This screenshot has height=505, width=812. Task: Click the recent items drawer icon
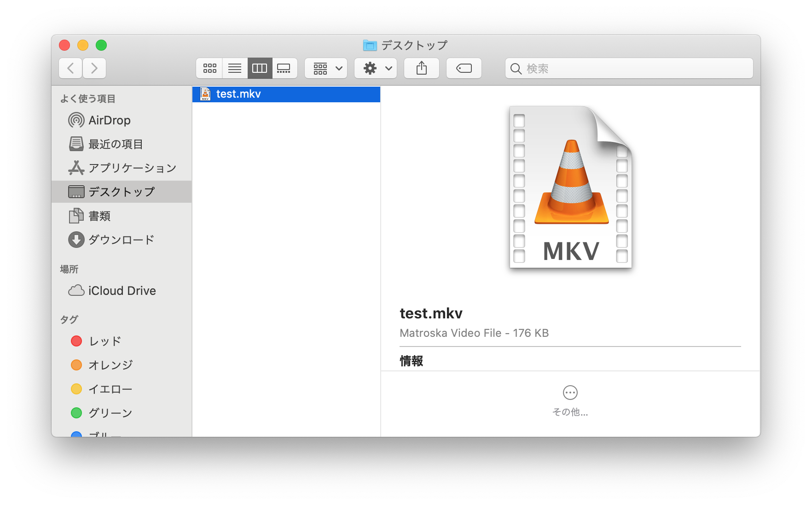click(x=76, y=144)
